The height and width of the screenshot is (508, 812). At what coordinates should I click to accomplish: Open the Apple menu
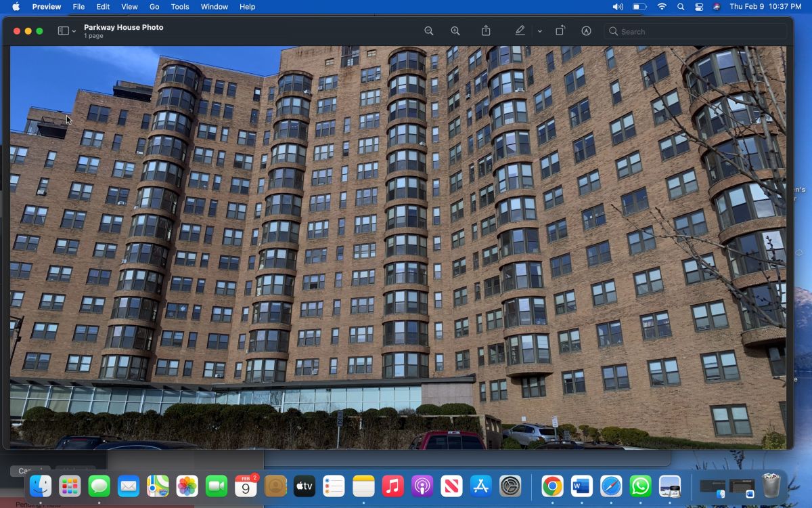tap(16, 7)
